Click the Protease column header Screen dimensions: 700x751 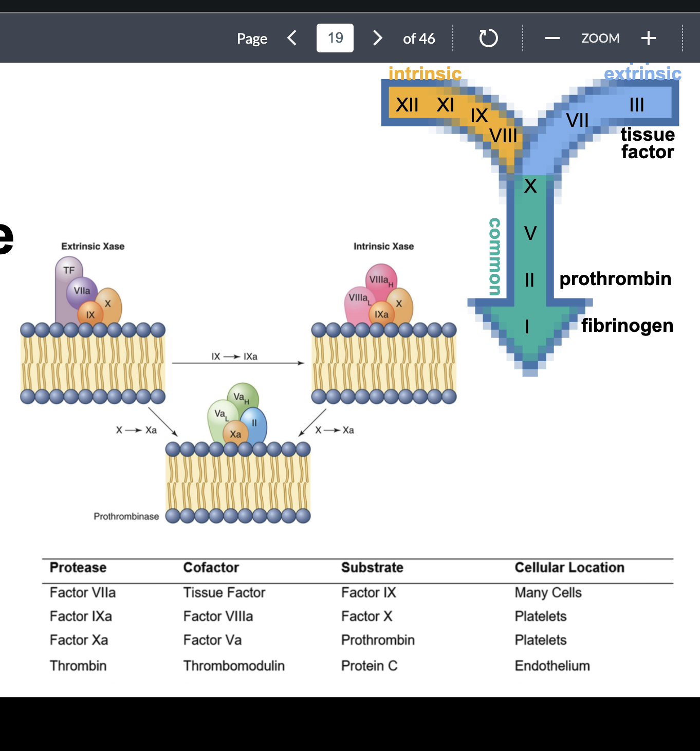(x=78, y=568)
